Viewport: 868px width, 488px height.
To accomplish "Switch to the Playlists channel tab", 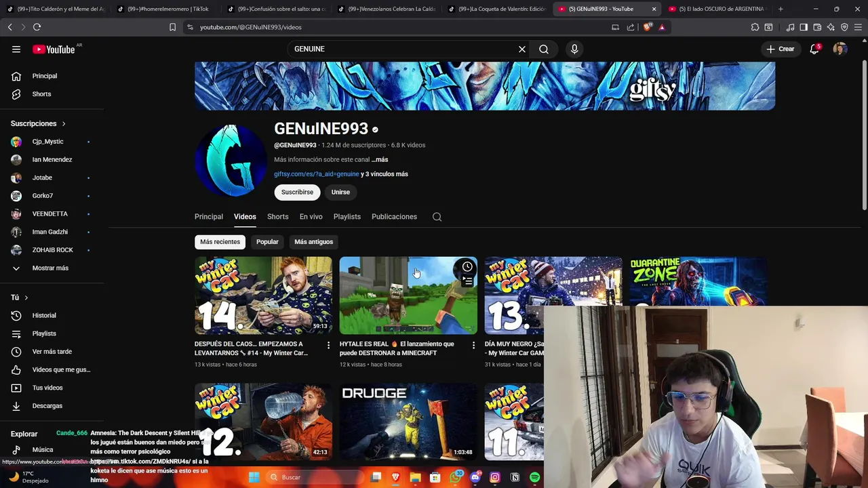I will 347,217.
